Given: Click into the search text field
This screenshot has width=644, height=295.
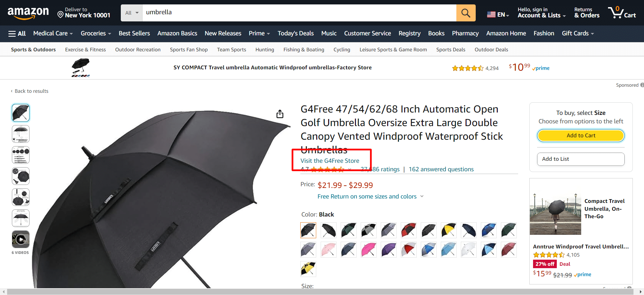Looking at the screenshot, I should pyautogui.click(x=299, y=13).
